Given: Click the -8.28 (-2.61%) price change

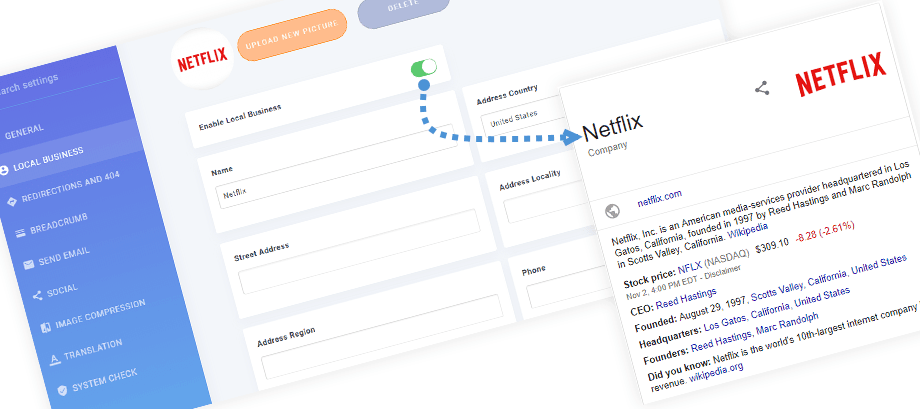Looking at the screenshot, I should tap(825, 232).
